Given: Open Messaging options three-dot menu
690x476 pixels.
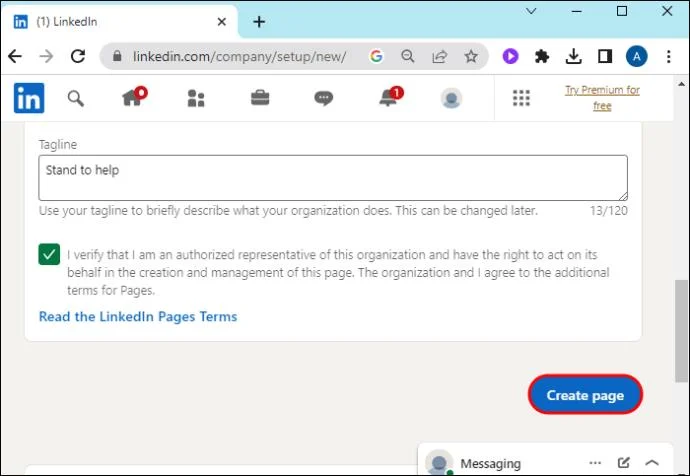Looking at the screenshot, I should click(595, 462).
